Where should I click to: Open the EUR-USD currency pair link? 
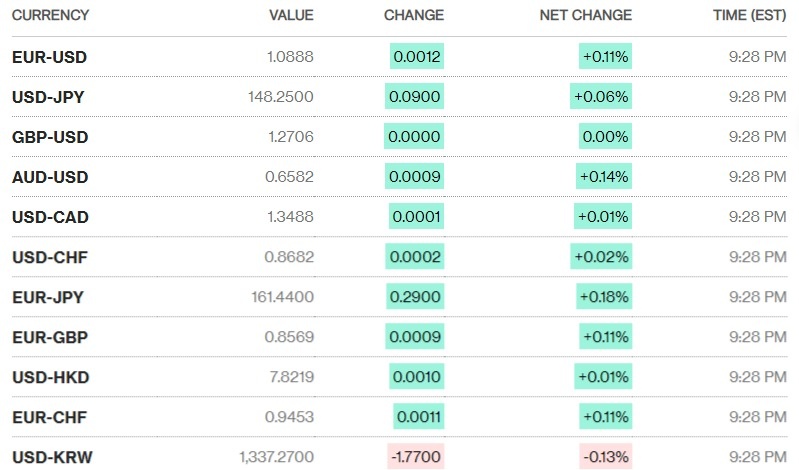point(49,57)
